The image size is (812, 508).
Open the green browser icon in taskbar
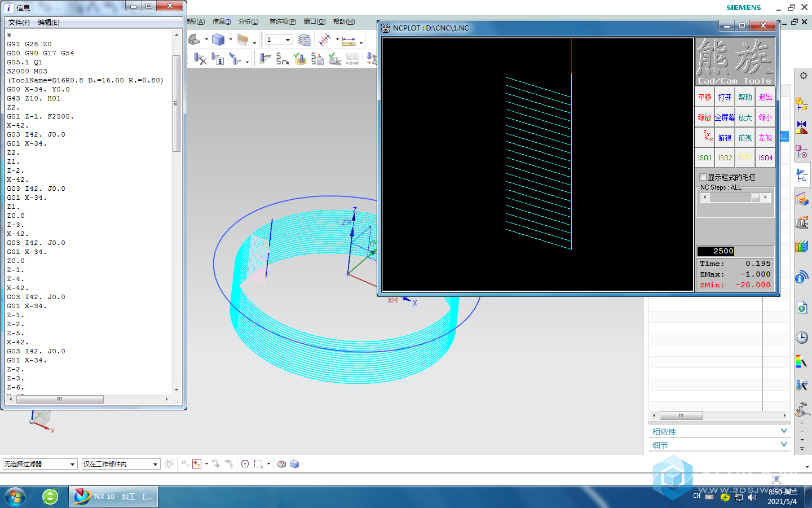(x=50, y=497)
